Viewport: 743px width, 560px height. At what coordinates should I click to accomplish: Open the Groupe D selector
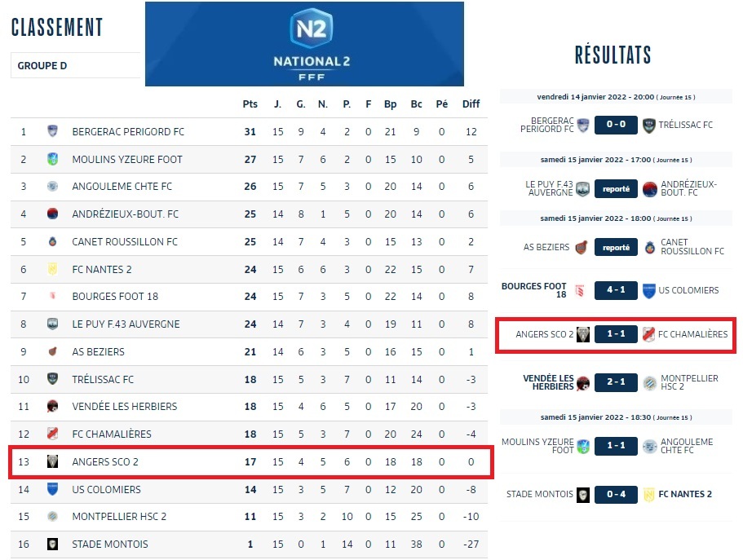pos(75,66)
